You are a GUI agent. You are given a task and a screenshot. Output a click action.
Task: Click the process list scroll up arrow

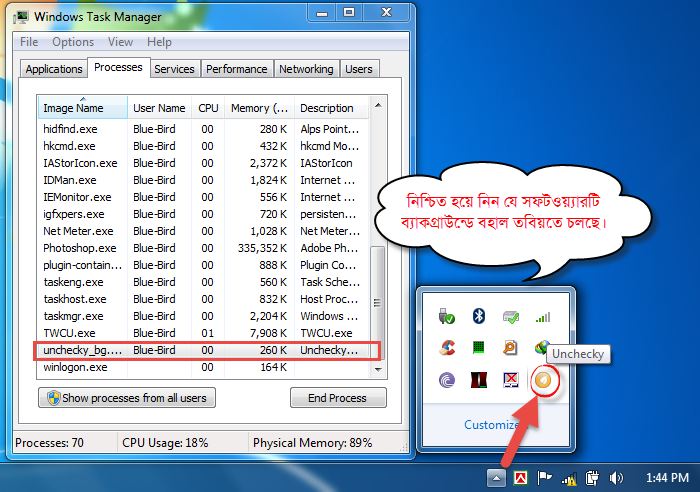point(378,105)
